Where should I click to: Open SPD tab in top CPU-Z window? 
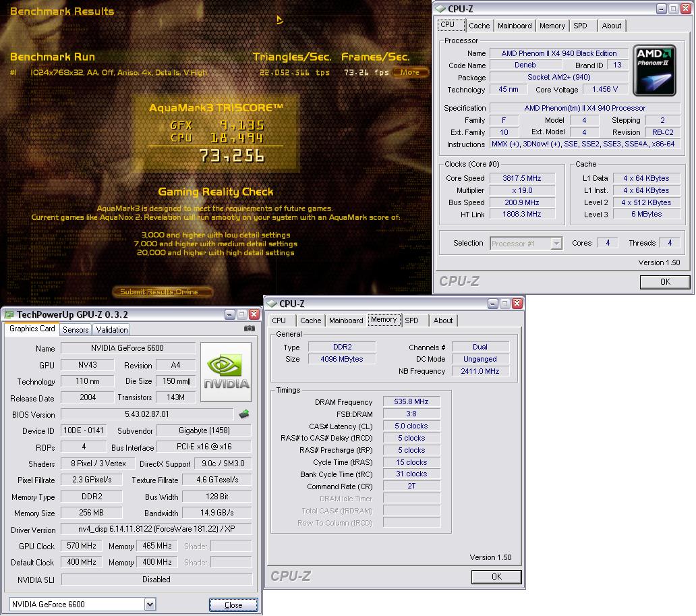pyautogui.click(x=580, y=26)
